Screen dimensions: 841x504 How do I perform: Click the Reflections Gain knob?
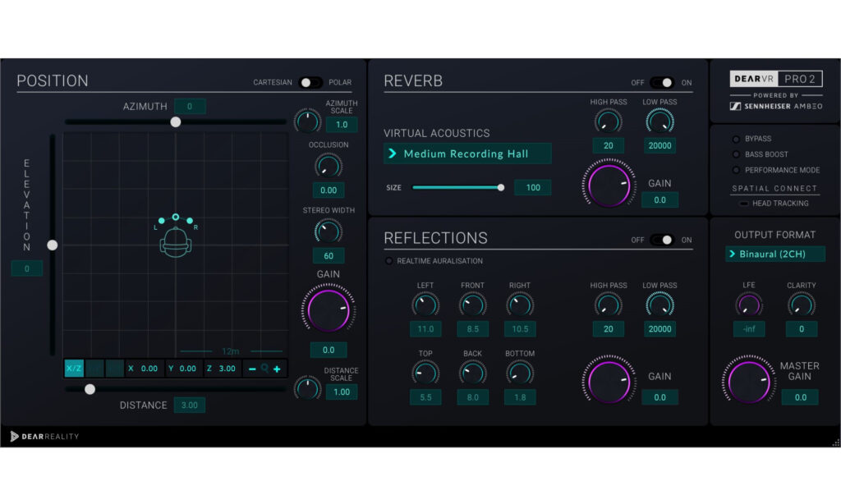tap(609, 381)
